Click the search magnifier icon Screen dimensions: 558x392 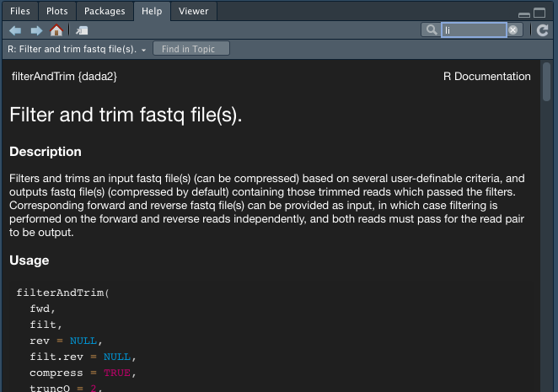point(432,30)
